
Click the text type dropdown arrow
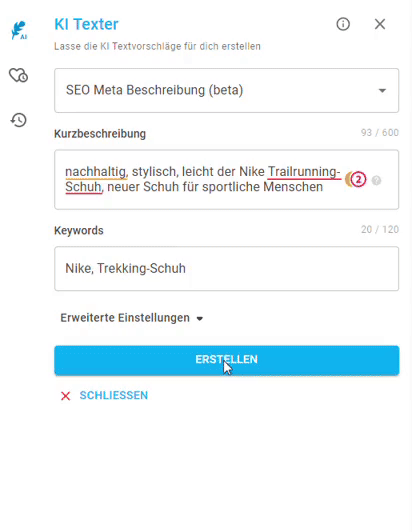coord(382,91)
